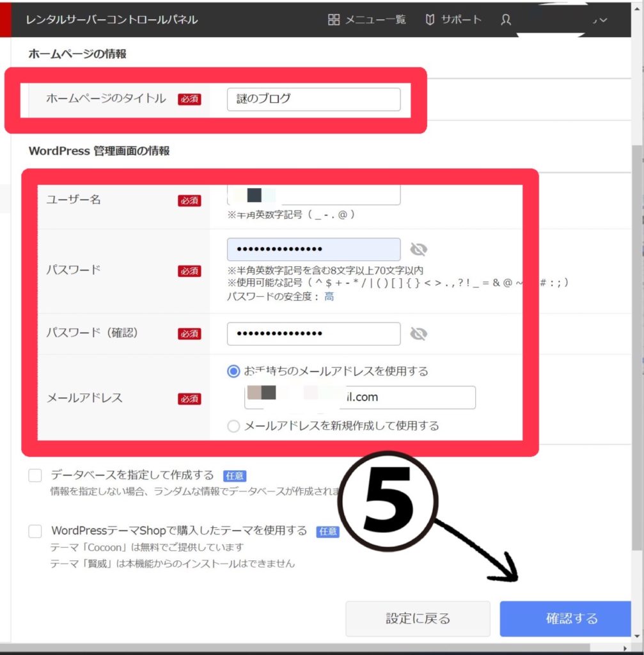The width and height of the screenshot is (644, 655).
Task: Click the 確認する button
Action: [x=571, y=619]
